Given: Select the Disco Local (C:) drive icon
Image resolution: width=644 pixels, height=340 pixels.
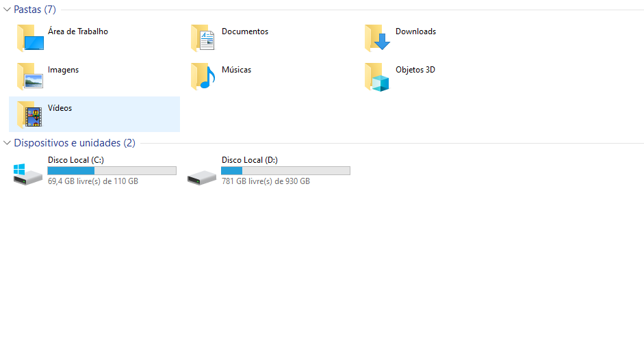Looking at the screenshot, I should pos(28,174).
